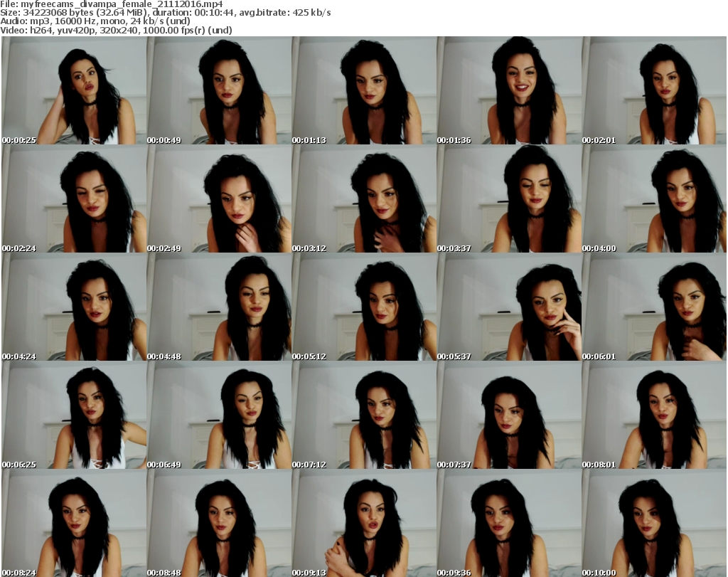This screenshot has width=728, height=577.
Task: Select the thumbnail stamped 00:01:13
Action: 365,90
